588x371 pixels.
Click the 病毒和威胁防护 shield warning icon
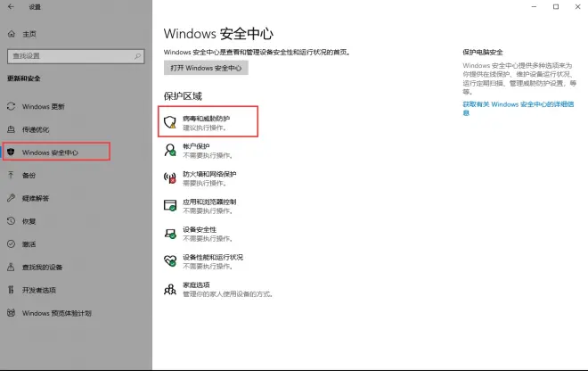click(x=170, y=122)
